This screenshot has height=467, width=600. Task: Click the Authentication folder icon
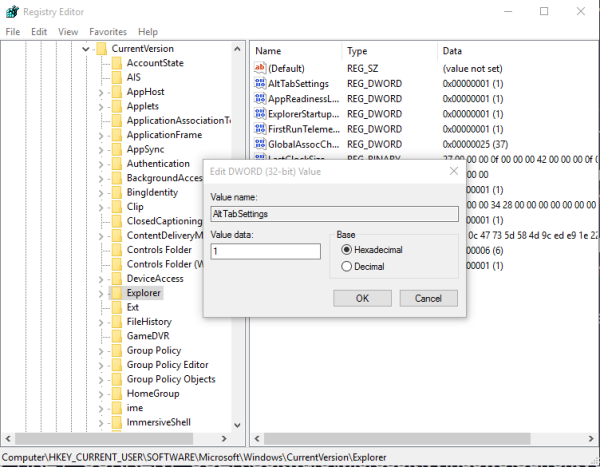point(117,163)
